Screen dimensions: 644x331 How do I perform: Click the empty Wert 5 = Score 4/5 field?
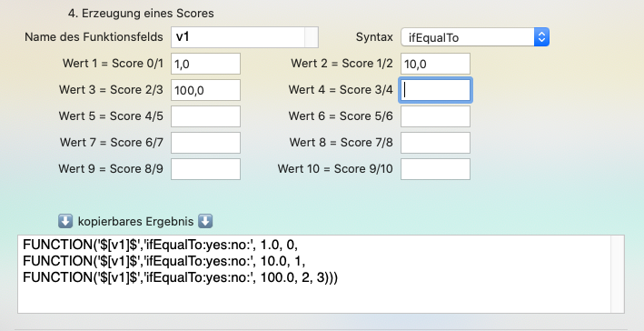pyautogui.click(x=205, y=116)
